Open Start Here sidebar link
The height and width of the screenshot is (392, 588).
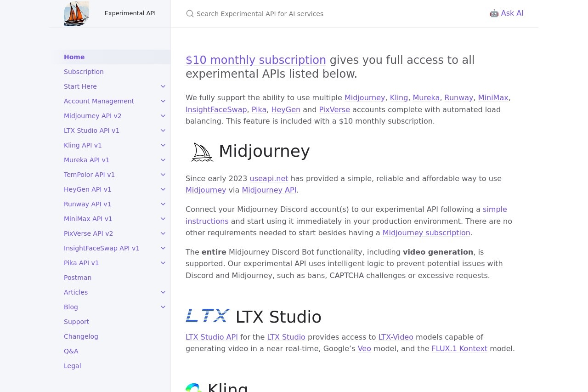(x=80, y=86)
